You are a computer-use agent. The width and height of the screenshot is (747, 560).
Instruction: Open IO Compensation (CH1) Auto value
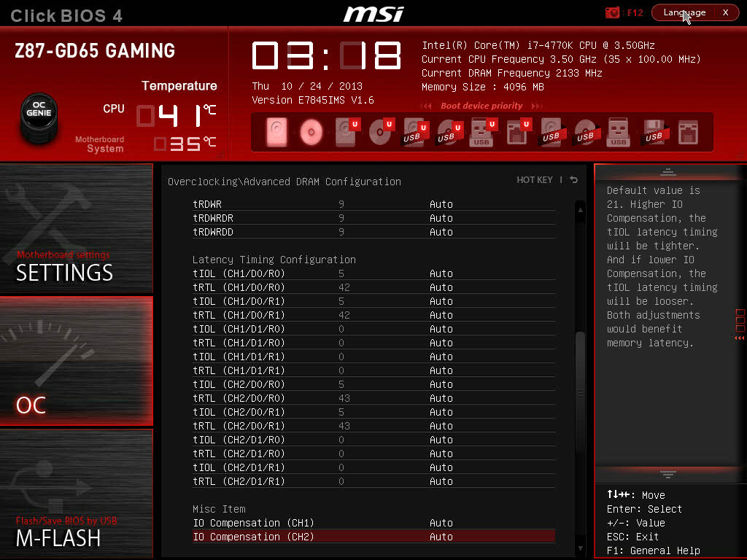(441, 523)
